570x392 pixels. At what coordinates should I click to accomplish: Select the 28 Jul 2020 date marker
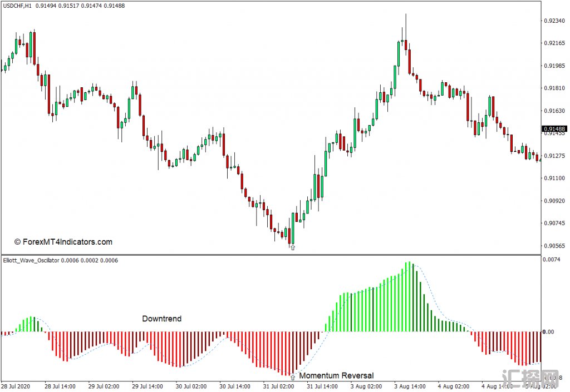16,386
